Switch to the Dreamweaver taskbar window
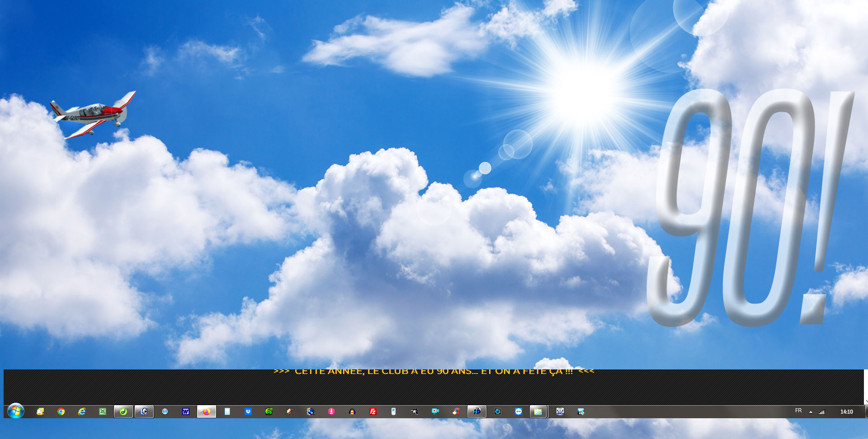Image resolution: width=868 pixels, height=439 pixels. click(x=123, y=411)
